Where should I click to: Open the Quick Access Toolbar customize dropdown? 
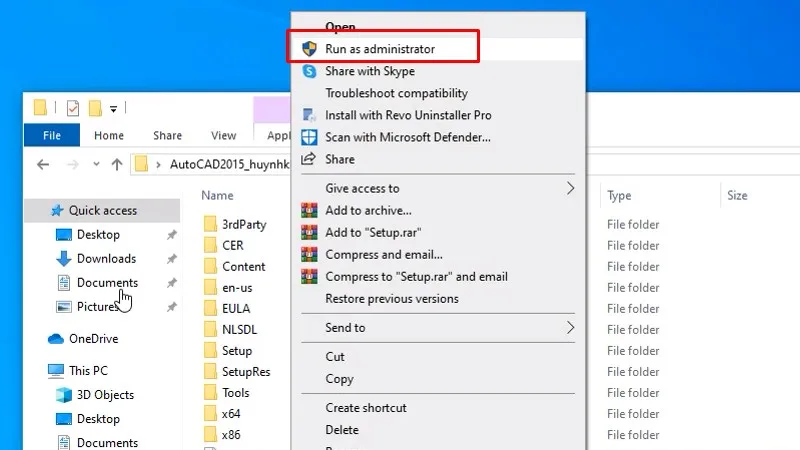pyautogui.click(x=114, y=108)
